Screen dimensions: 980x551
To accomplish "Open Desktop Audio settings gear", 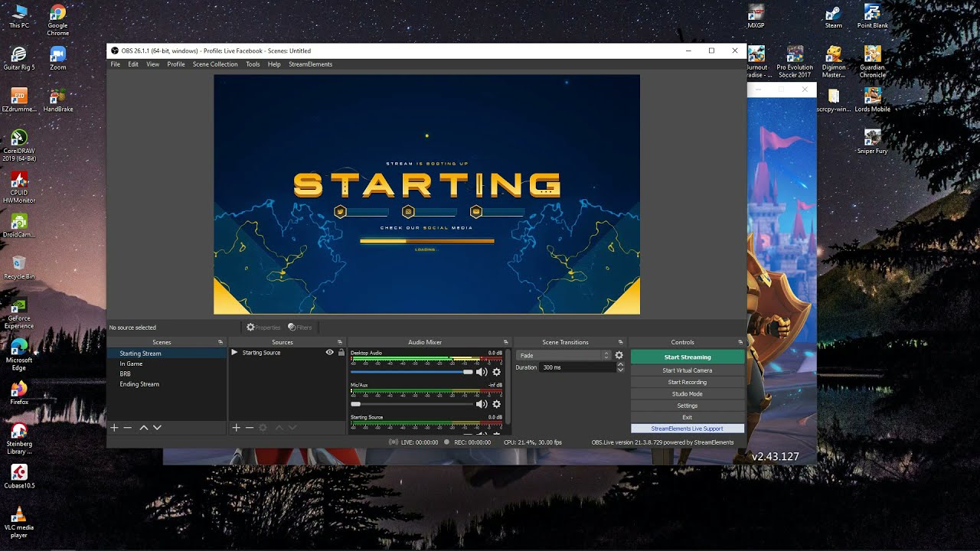I will [496, 372].
